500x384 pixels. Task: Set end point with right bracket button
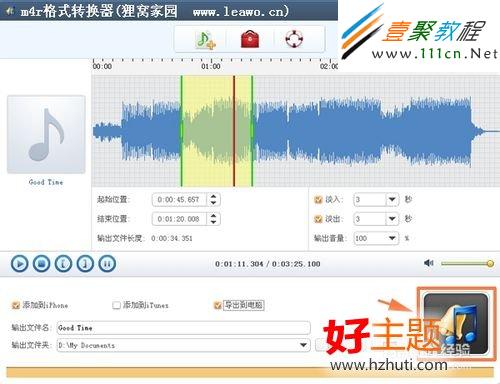(85, 264)
